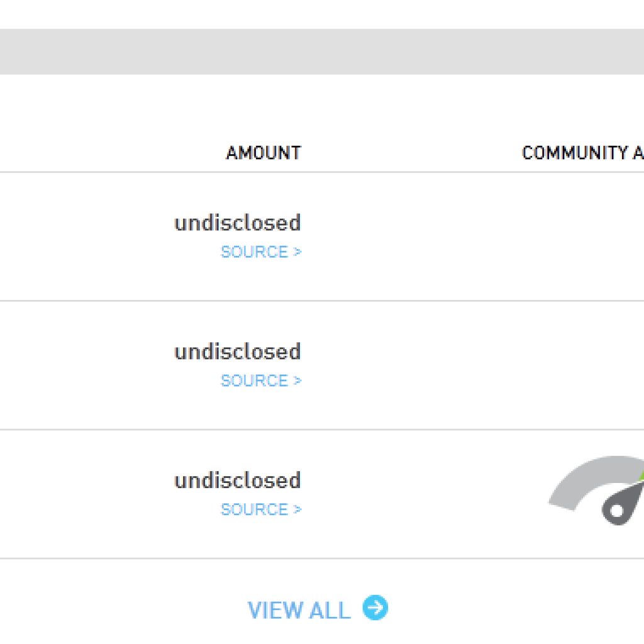Image resolution: width=644 pixels, height=644 pixels.
Task: Click the gray arc of the gauge
Action: [x=591, y=479]
